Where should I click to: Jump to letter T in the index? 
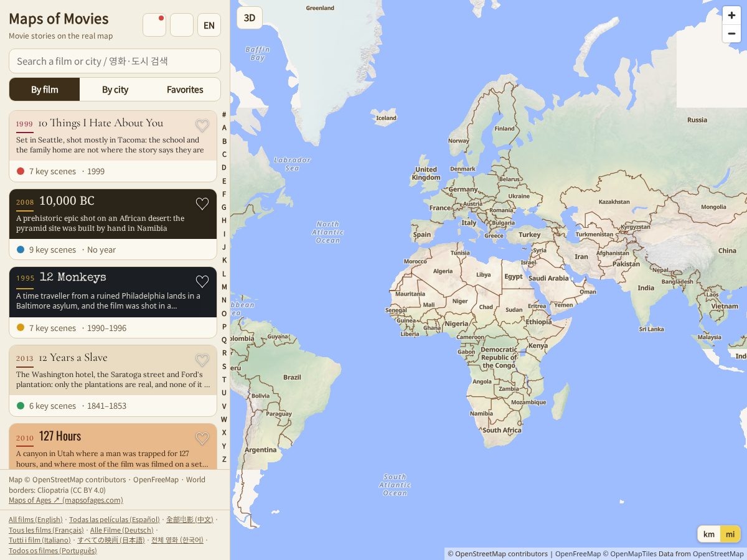(x=224, y=380)
